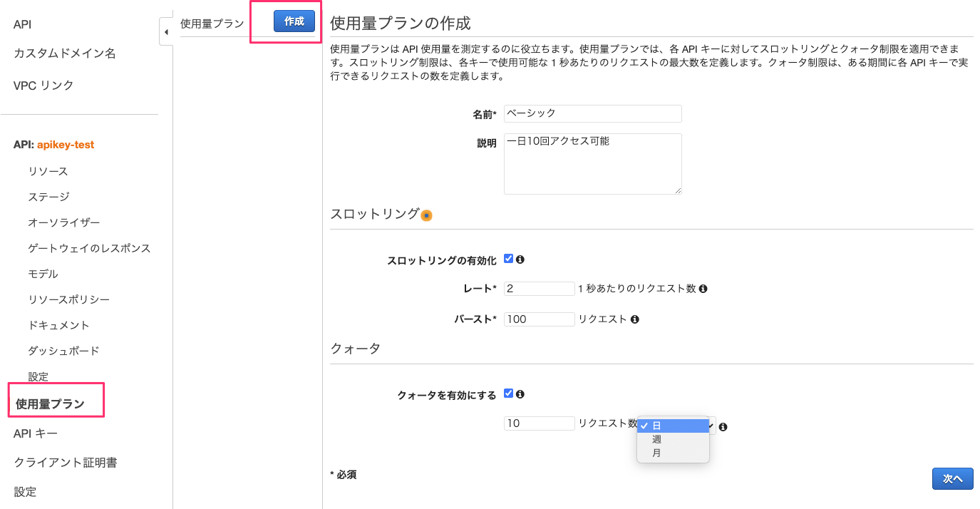Click info icon next to throttling checkbox
The width and height of the screenshot is (980, 509).
coord(520,259)
